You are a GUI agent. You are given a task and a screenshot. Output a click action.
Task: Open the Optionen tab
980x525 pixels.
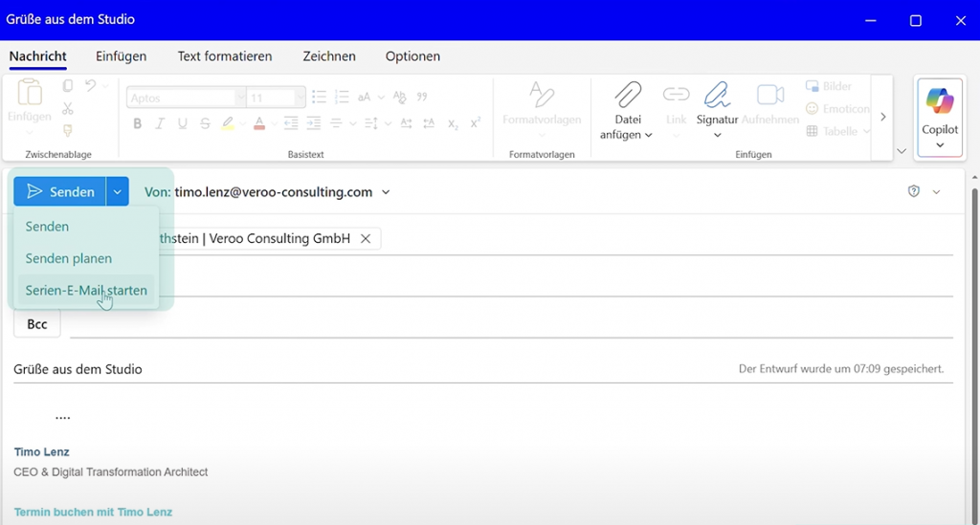point(412,56)
